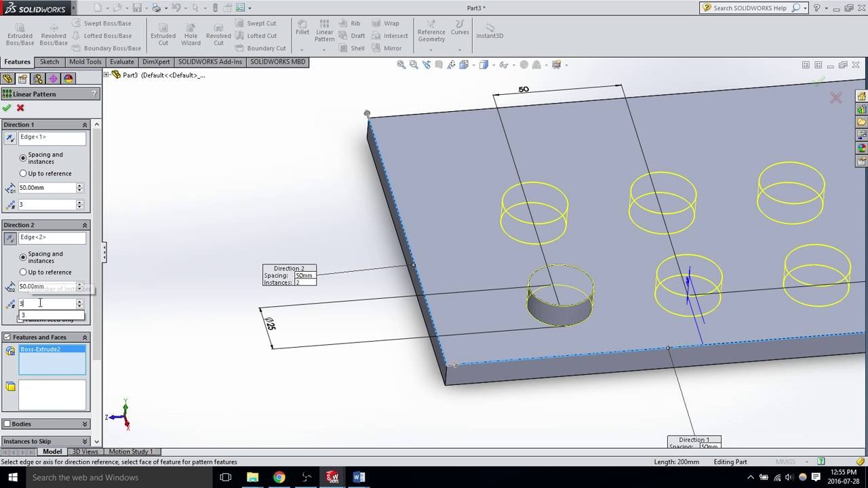Choose the Rib tool
The width and height of the screenshot is (868, 488).
coord(350,23)
